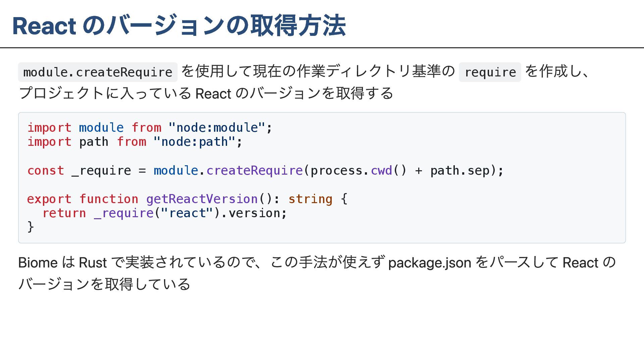Click the 'const' keyword in the code
This screenshot has height=362, width=644.
pos(46,171)
